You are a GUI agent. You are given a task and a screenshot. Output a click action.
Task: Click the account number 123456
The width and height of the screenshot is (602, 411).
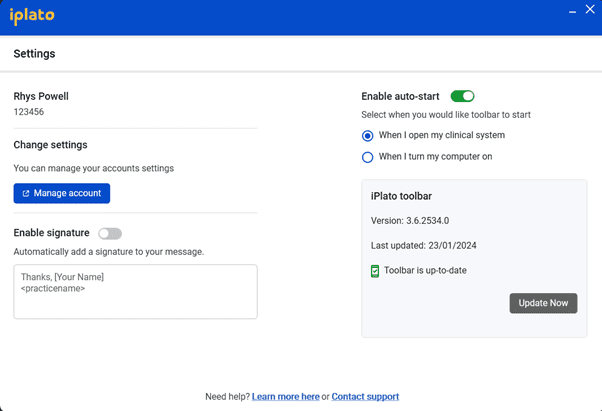pos(29,112)
